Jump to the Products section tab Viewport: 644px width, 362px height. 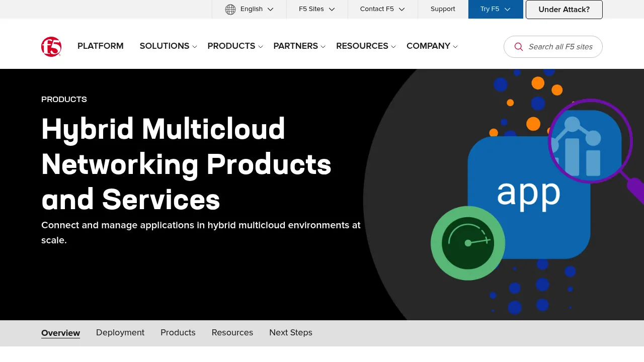pyautogui.click(x=178, y=333)
